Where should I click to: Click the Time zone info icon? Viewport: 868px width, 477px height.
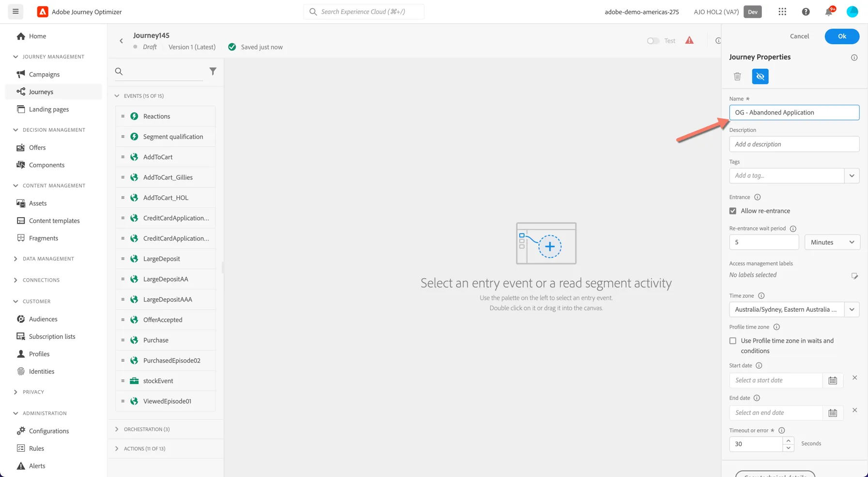click(761, 296)
